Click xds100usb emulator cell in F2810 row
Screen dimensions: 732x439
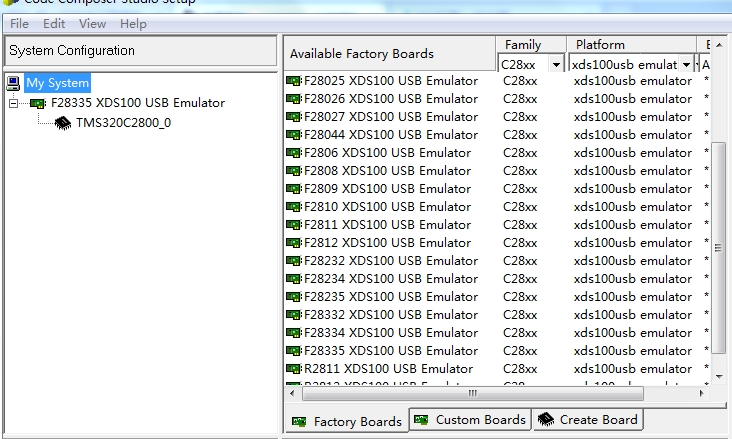coord(633,207)
